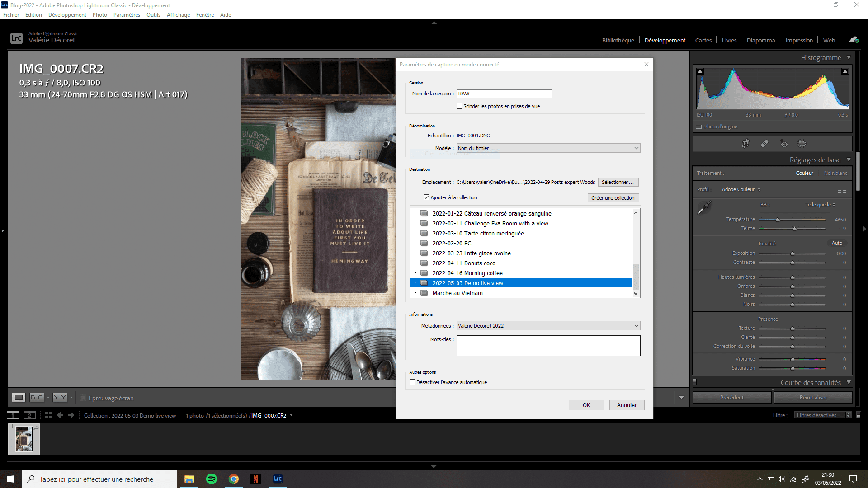Select the crop overlay tool icon

tap(745, 144)
